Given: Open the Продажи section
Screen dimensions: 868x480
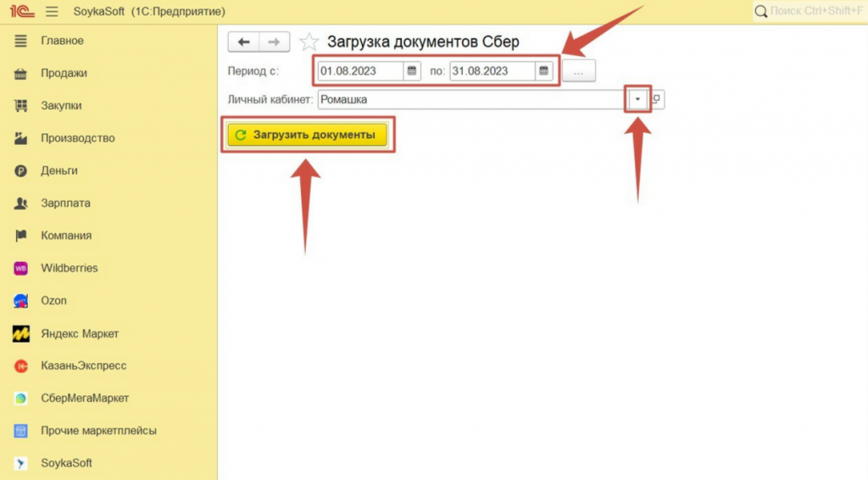Looking at the screenshot, I should pos(64,73).
